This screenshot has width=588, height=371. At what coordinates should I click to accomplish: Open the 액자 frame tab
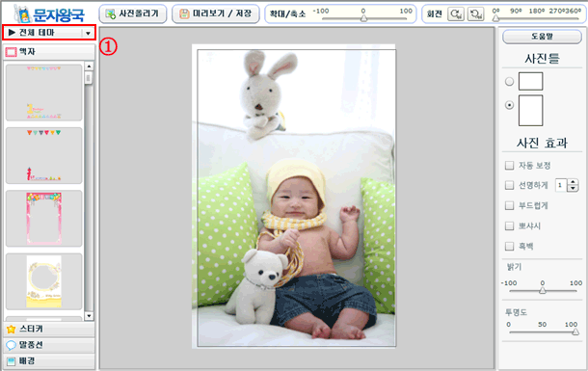pyautogui.click(x=49, y=52)
